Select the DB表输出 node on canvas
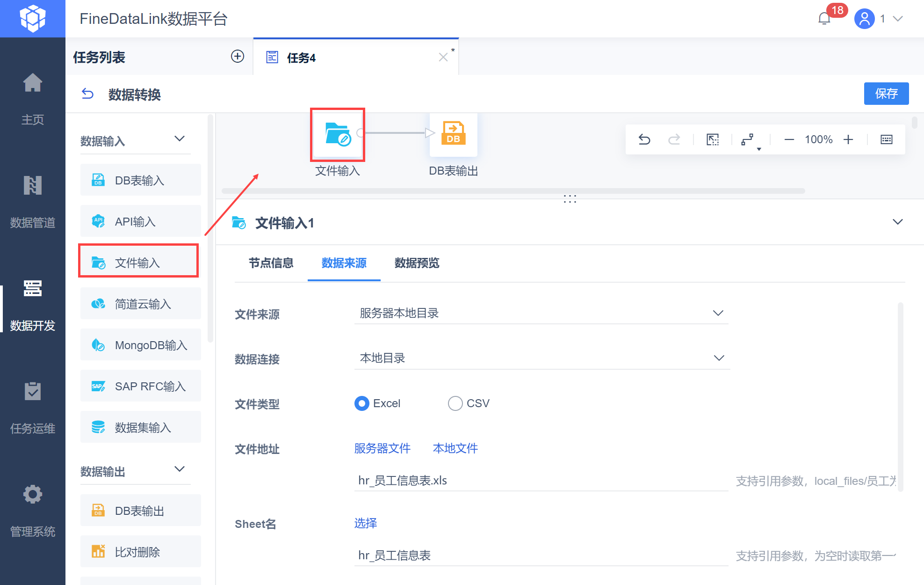 [x=453, y=134]
